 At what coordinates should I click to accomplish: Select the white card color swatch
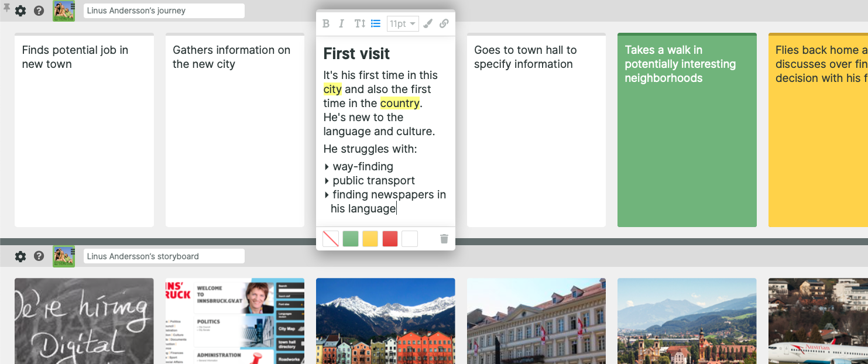[x=410, y=239]
